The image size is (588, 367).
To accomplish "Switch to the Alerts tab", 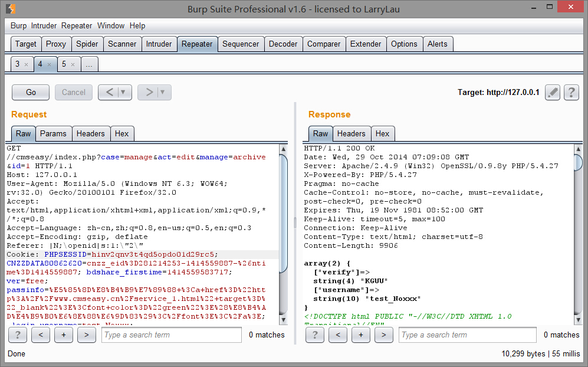I will [438, 44].
